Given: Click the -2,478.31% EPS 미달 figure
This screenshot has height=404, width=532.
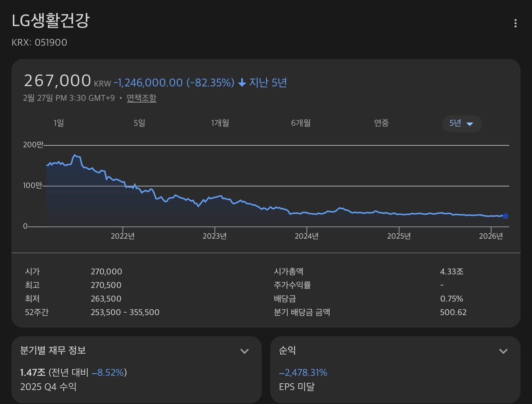Looking at the screenshot, I should pos(303,373).
